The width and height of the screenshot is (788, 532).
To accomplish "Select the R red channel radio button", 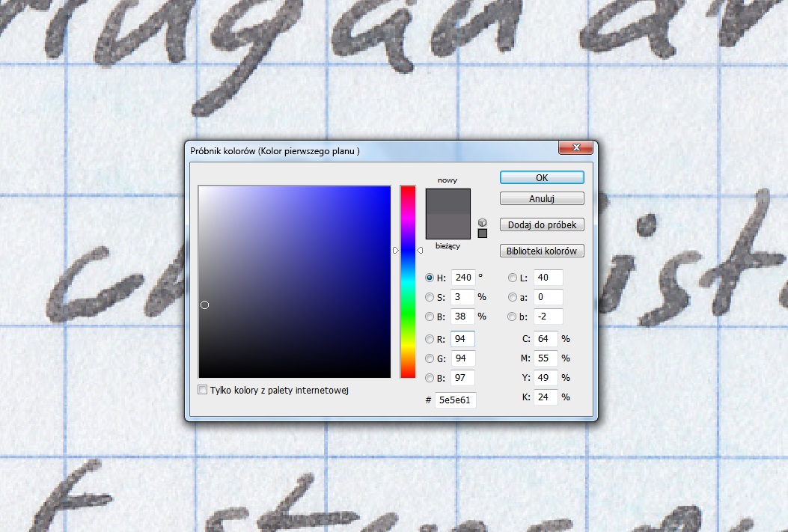I will (x=430, y=339).
